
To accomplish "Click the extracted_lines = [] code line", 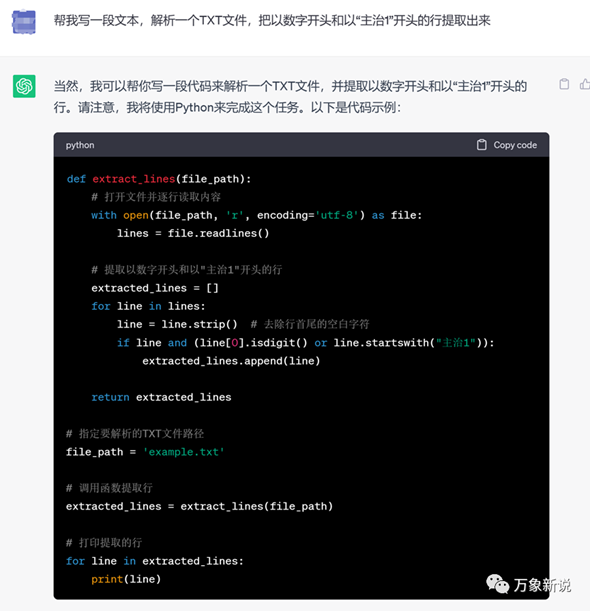I will [x=155, y=288].
